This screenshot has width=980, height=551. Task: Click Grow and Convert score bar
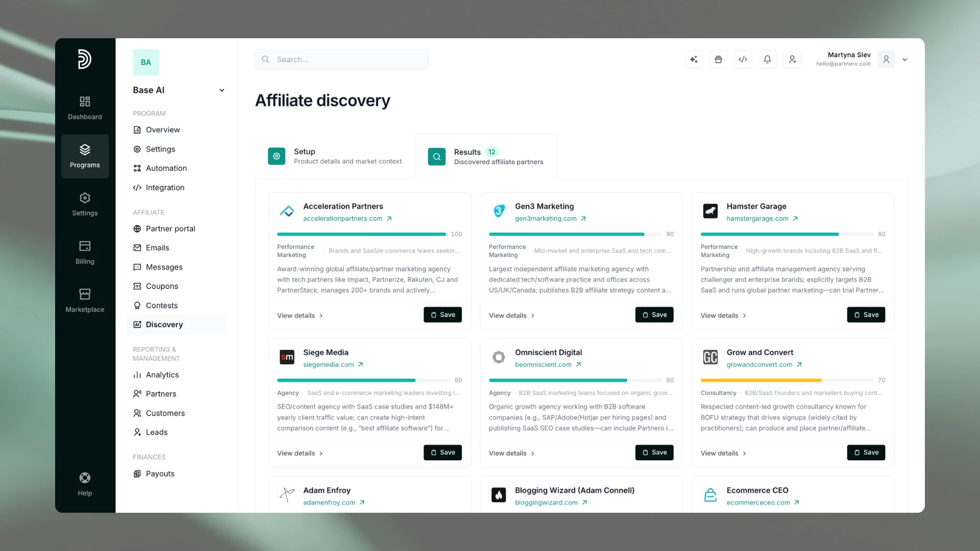click(787, 381)
